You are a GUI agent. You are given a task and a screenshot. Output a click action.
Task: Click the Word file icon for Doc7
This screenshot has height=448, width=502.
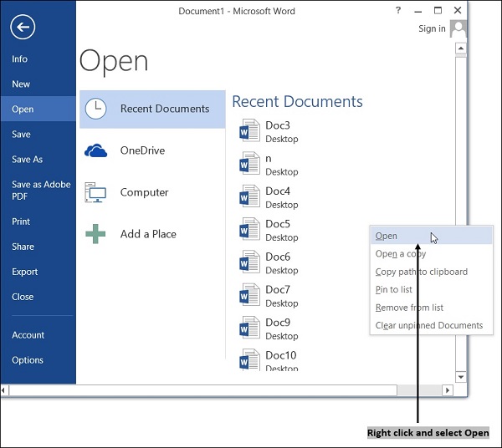click(249, 296)
